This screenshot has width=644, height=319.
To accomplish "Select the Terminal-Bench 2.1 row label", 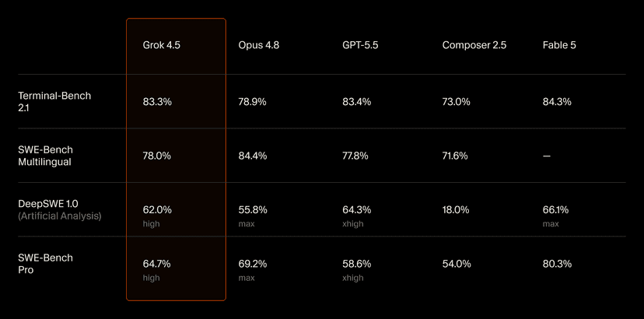I will (x=54, y=102).
